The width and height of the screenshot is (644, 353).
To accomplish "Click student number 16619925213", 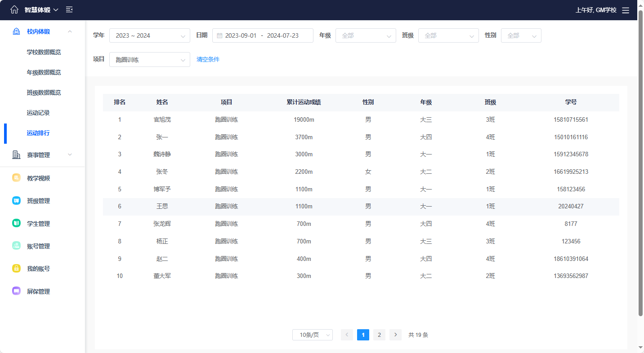I will coord(571,172).
